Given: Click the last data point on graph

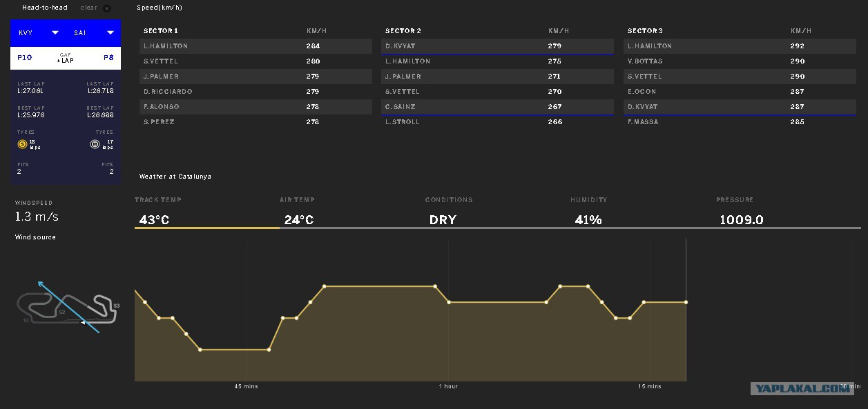Looking at the screenshot, I should point(686,302).
